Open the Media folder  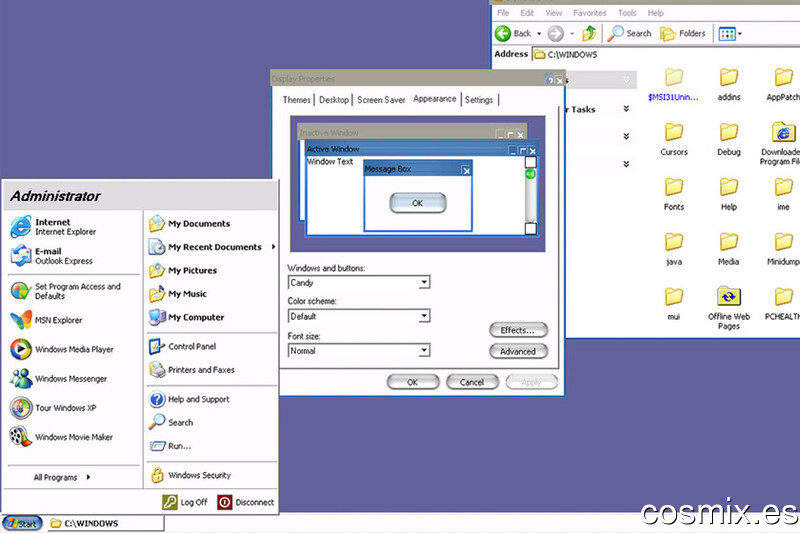point(729,249)
